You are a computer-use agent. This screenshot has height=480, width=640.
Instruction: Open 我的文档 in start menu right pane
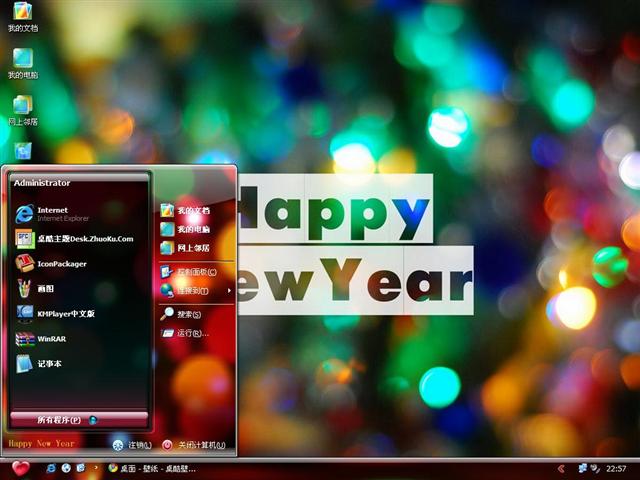point(196,211)
